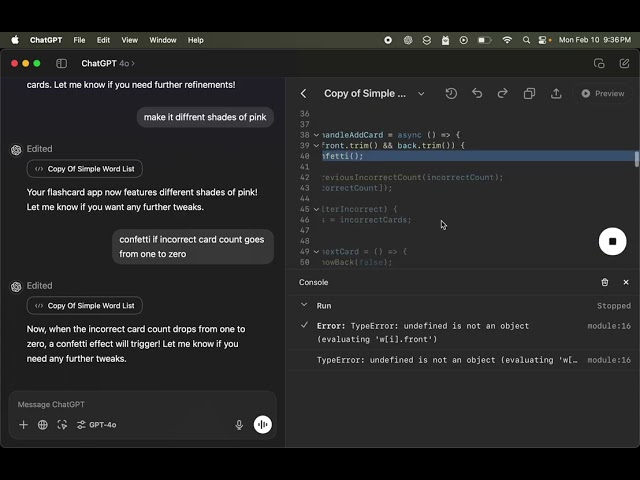Click module:16 link on second TypeError row

(x=609, y=360)
